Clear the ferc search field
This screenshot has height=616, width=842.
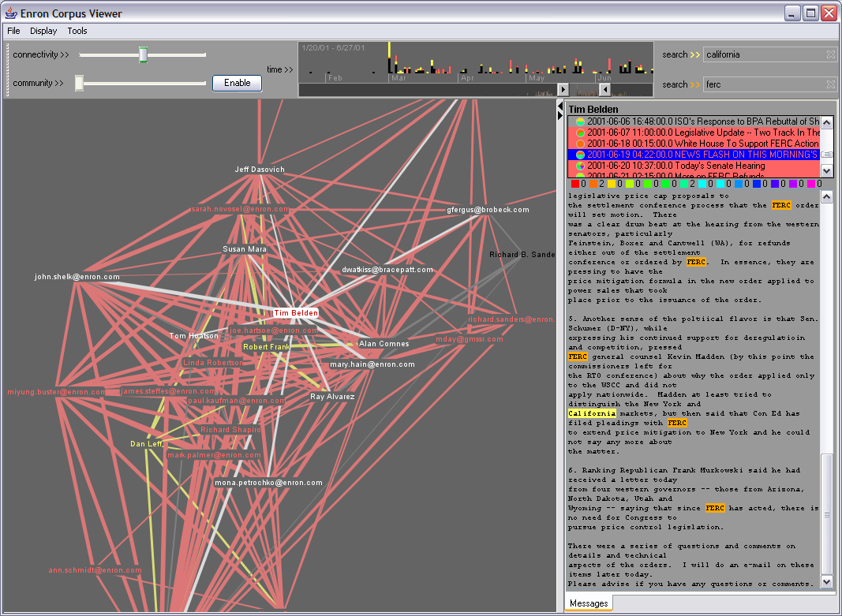tap(831, 84)
